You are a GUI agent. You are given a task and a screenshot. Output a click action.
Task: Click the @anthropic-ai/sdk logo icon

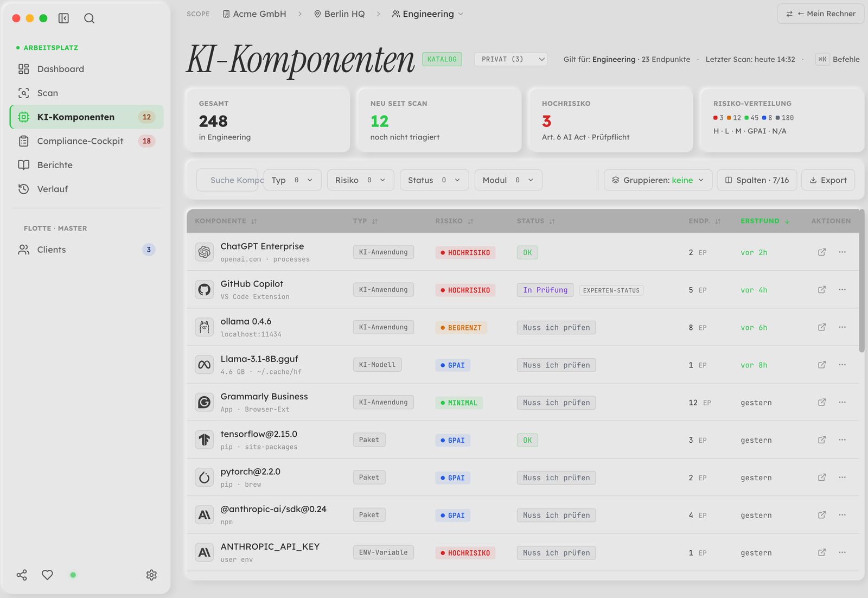pos(205,515)
